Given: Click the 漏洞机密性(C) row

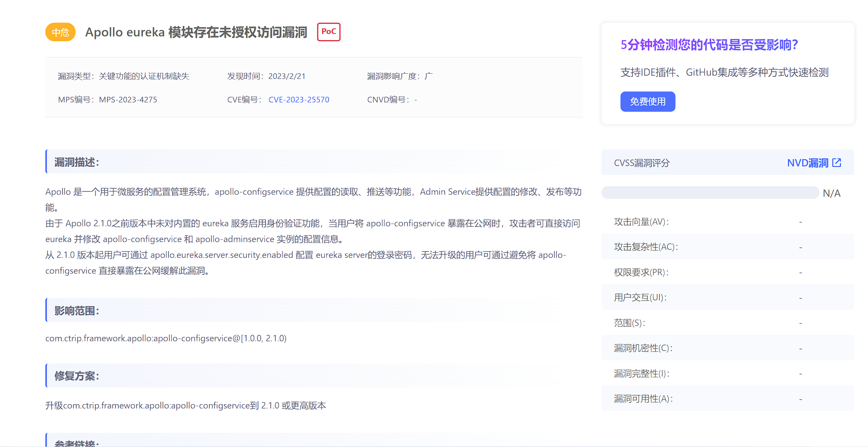Looking at the screenshot, I should tap(728, 348).
